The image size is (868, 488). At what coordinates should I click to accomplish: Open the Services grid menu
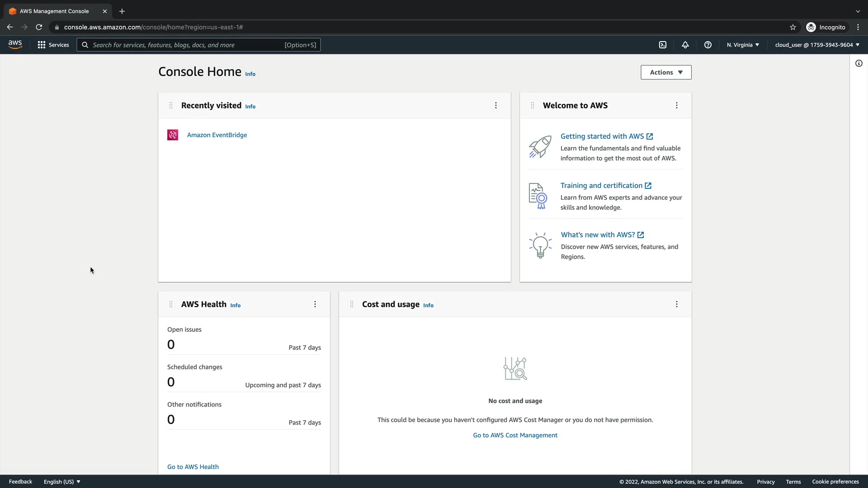[53, 45]
